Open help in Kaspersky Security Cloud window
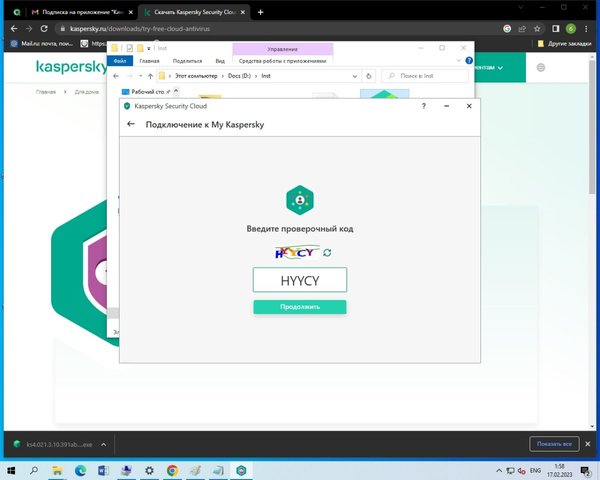Screen dimensions: 600x480 [424, 106]
